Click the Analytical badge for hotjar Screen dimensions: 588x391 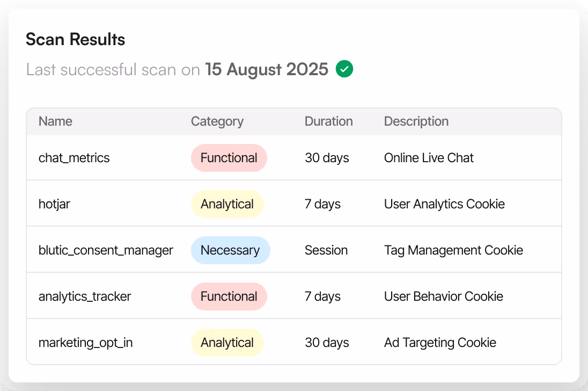(x=227, y=204)
